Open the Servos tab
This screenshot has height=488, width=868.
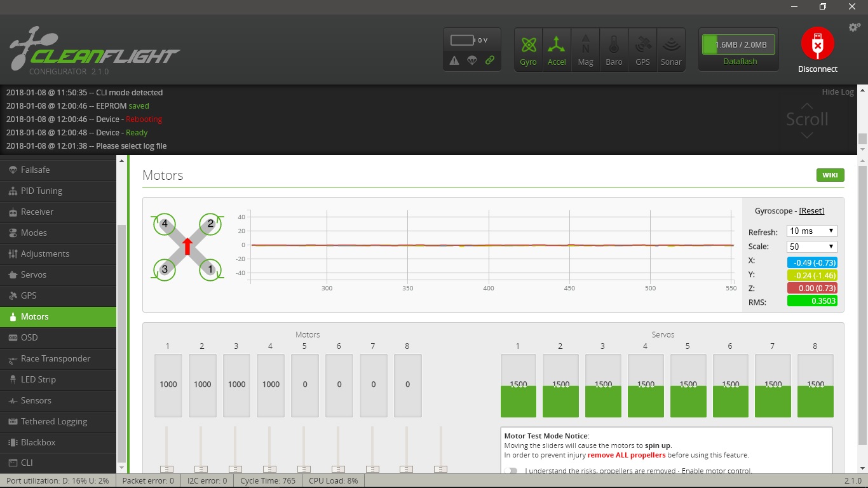pyautogui.click(x=58, y=274)
